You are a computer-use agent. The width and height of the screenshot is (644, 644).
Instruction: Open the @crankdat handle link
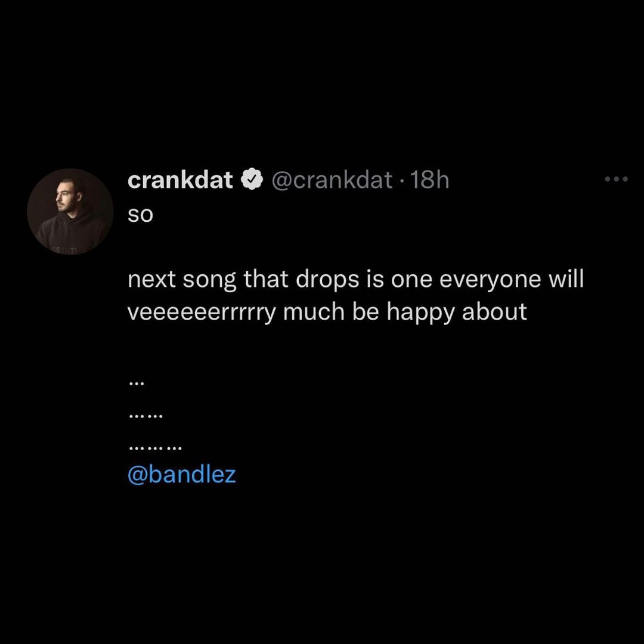point(332,179)
